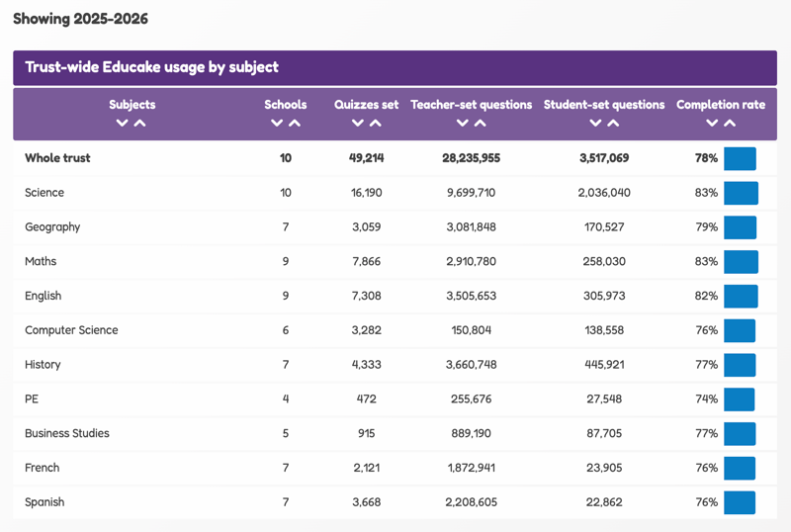Click Whole trust student-set value 3,517,069
The width and height of the screenshot is (791, 532).
click(x=604, y=158)
